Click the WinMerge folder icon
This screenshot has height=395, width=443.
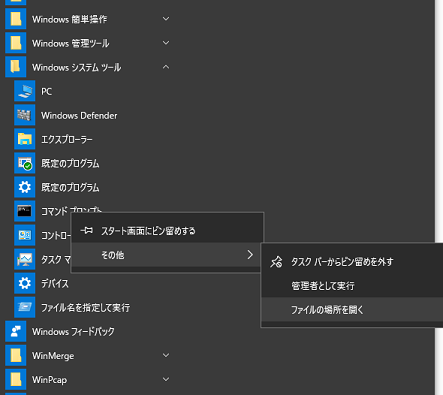tap(16, 355)
